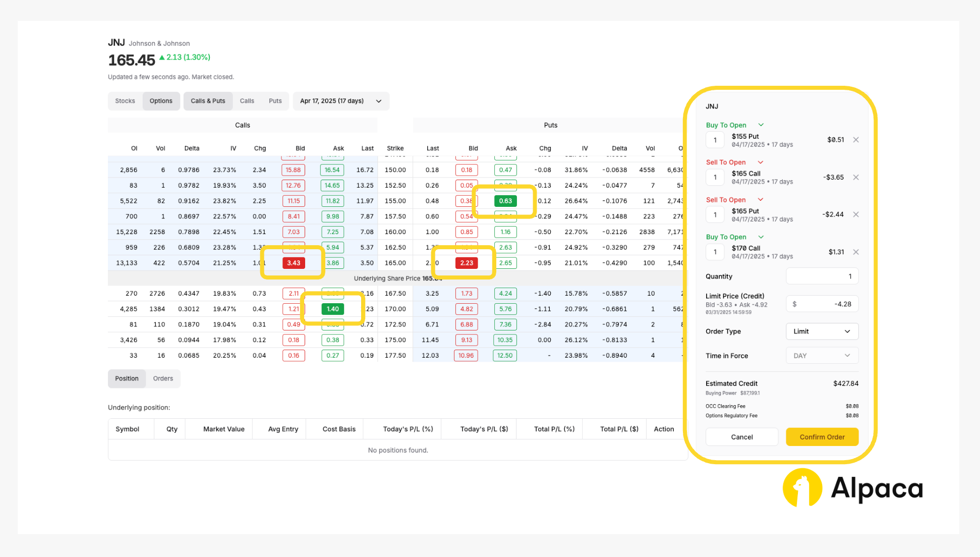Show only Puts

[x=275, y=101]
